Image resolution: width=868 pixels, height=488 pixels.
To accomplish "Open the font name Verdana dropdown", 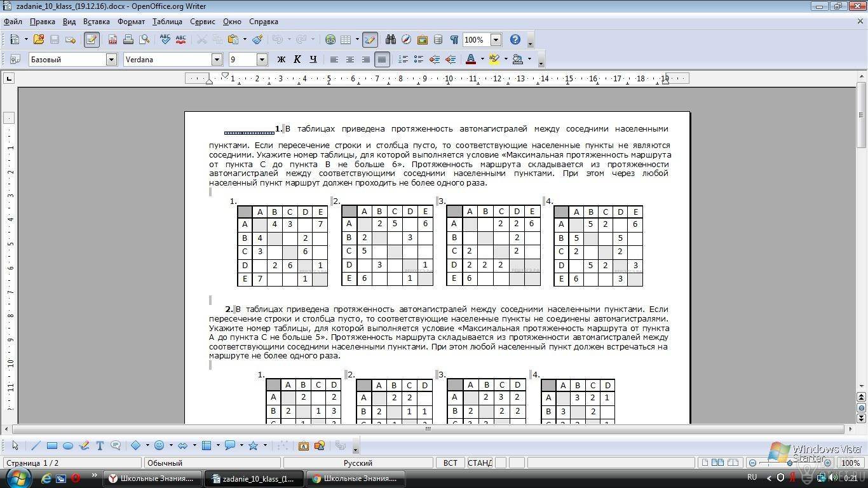I will tap(217, 59).
